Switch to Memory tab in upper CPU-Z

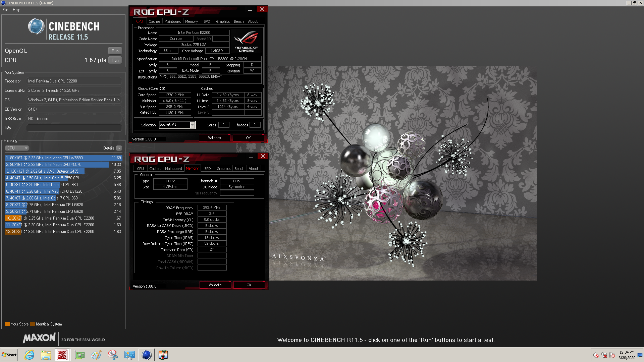coord(192,21)
